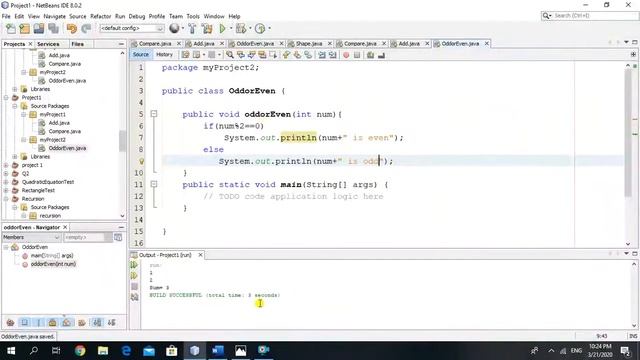The width and height of the screenshot is (640, 360).
Task: Switch to the Shape.java editor tab
Action: (309, 43)
